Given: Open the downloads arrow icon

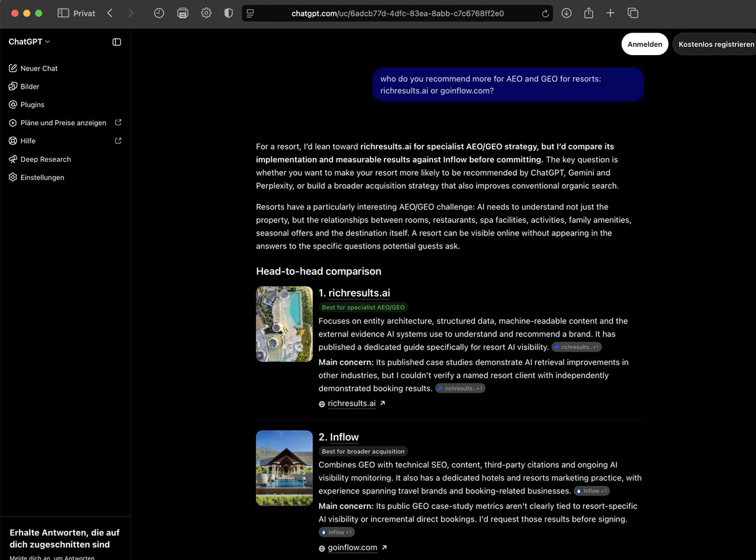Looking at the screenshot, I should point(566,13).
